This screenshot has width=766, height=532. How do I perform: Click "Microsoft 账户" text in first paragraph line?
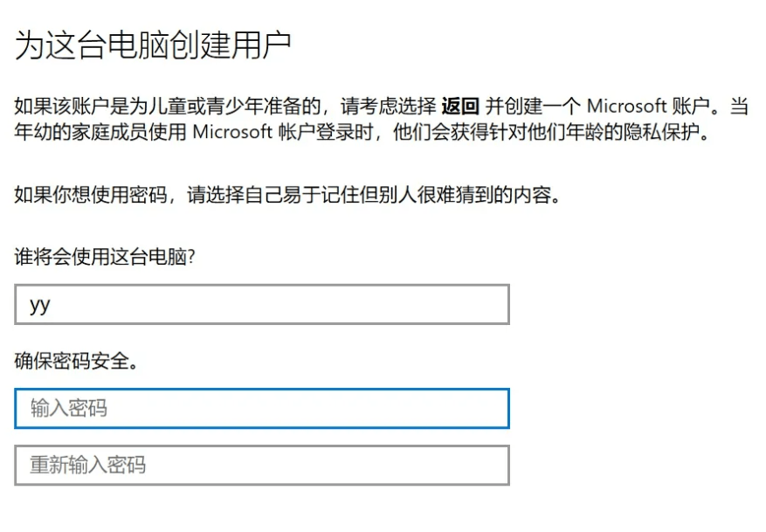(645, 107)
